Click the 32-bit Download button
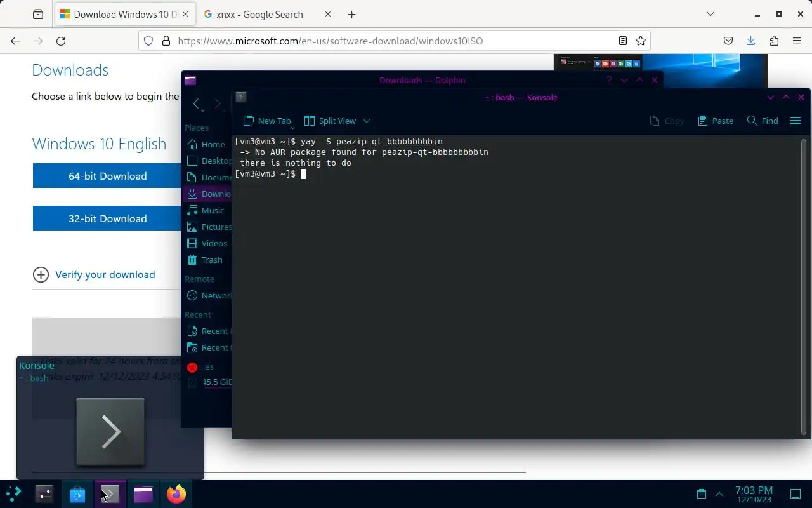Screen dimensions: 812x508 click(x=107, y=218)
